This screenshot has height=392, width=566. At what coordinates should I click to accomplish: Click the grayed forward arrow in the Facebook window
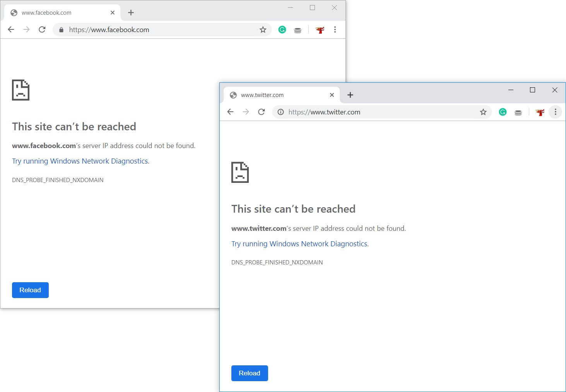[26, 29]
